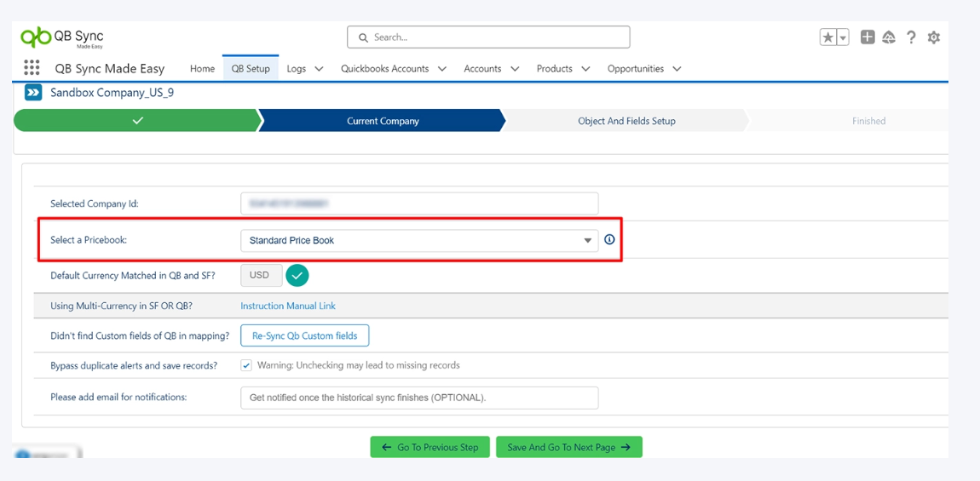Click Save And Go To Next Page
The width and height of the screenshot is (980, 481).
(569, 447)
